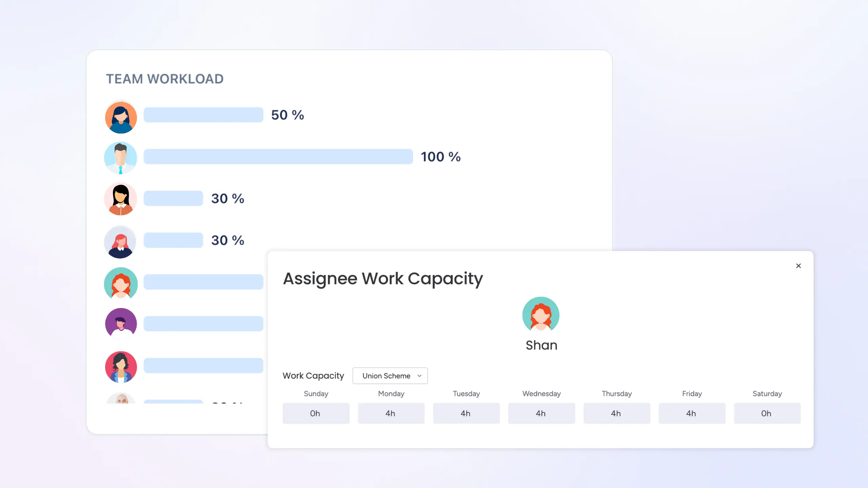Click Monday's 4h capacity value
The height and width of the screenshot is (488, 868).
click(391, 413)
